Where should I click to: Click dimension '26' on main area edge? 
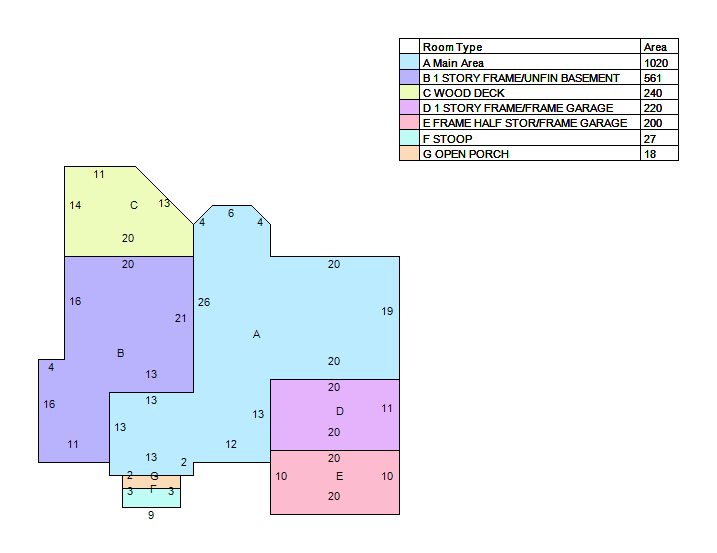click(204, 302)
